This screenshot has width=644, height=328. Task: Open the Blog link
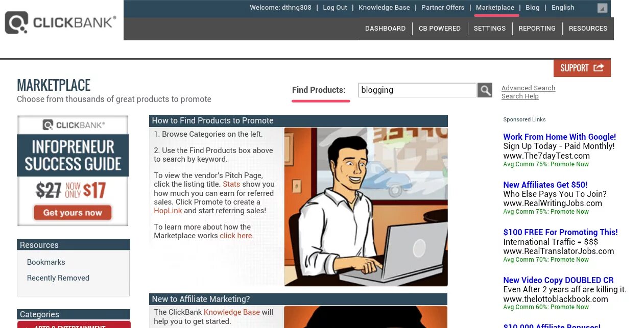(532, 8)
